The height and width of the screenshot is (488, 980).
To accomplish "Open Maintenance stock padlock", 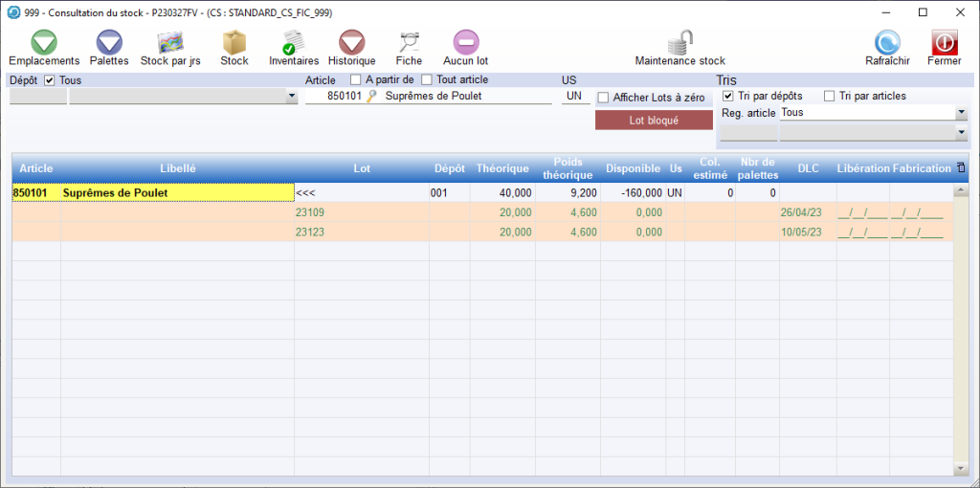I will point(680,43).
